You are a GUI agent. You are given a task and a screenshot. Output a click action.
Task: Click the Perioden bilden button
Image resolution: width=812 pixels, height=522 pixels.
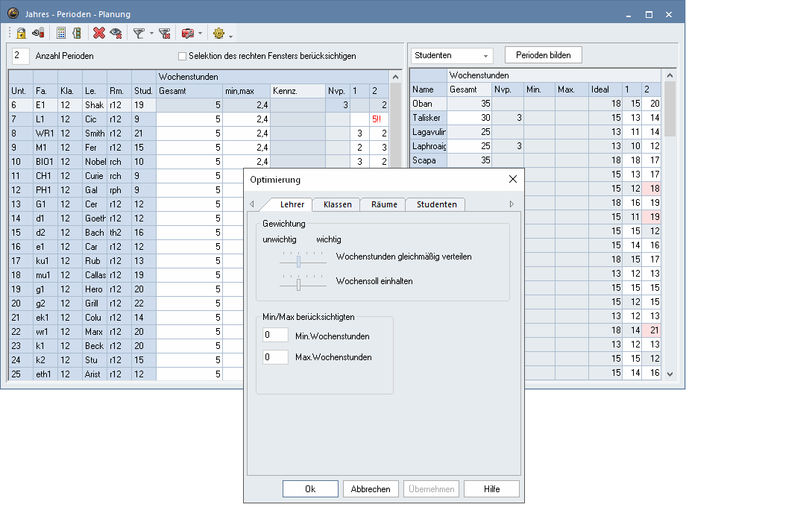pos(544,55)
